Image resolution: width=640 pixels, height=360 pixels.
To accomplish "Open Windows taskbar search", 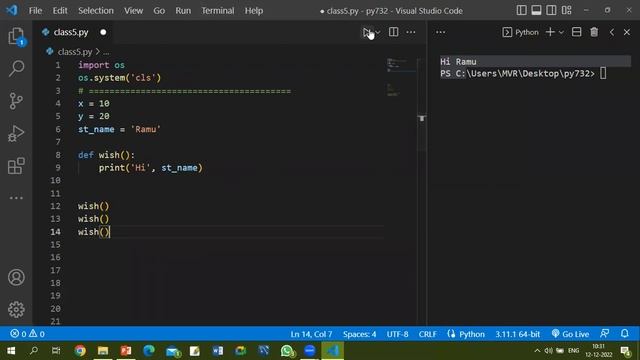I will tap(34, 351).
